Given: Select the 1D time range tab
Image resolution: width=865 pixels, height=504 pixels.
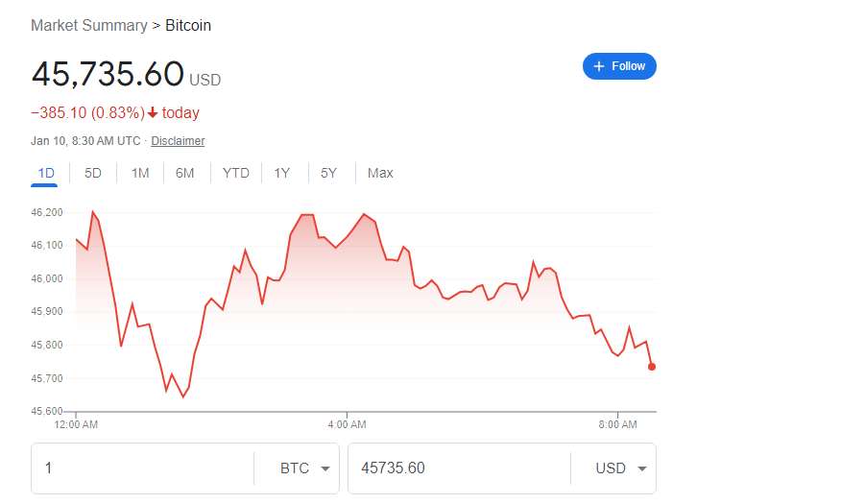Looking at the screenshot, I should (x=46, y=174).
